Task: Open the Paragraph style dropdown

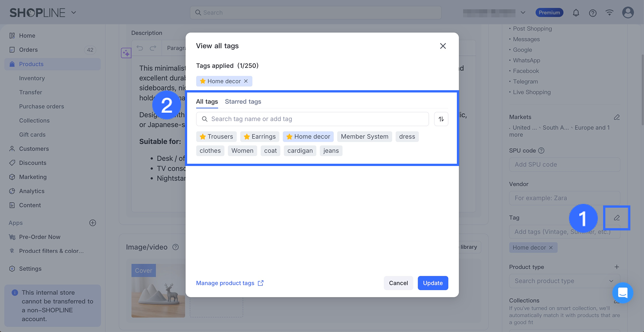Action: point(177,48)
